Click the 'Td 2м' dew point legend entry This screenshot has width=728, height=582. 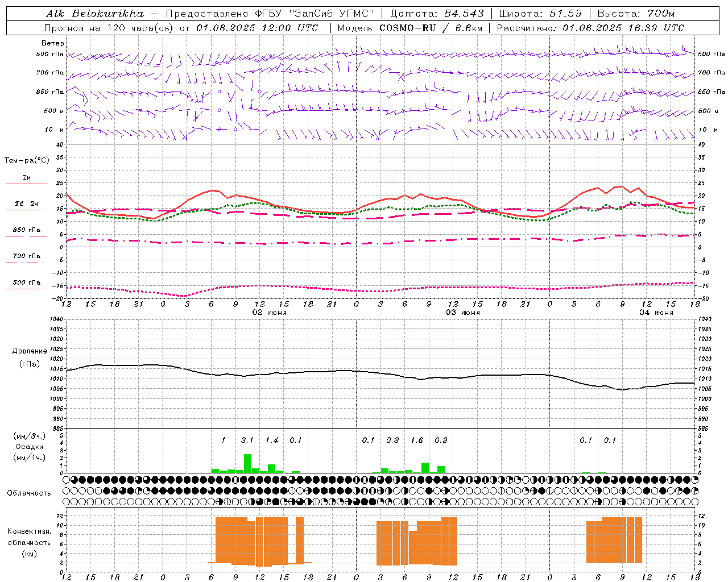click(27, 203)
